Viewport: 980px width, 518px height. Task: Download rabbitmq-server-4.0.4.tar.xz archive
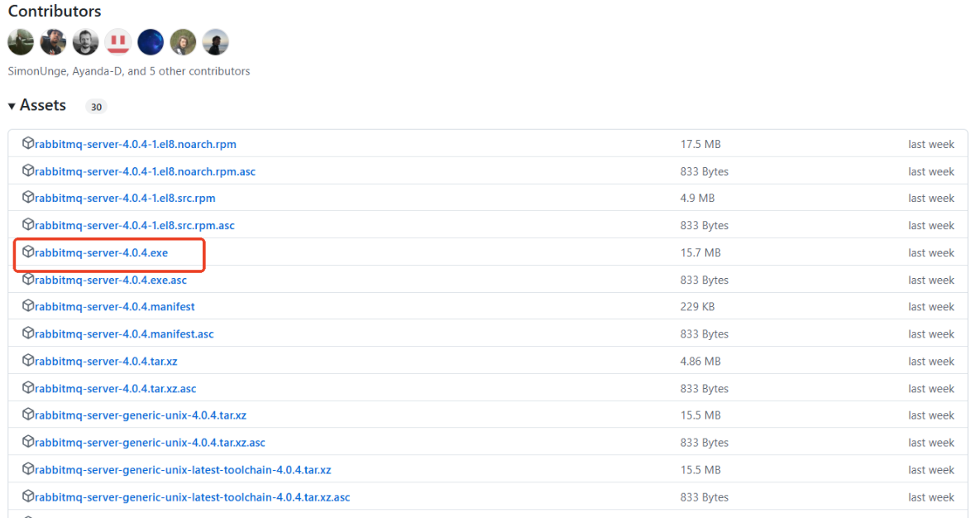(106, 362)
